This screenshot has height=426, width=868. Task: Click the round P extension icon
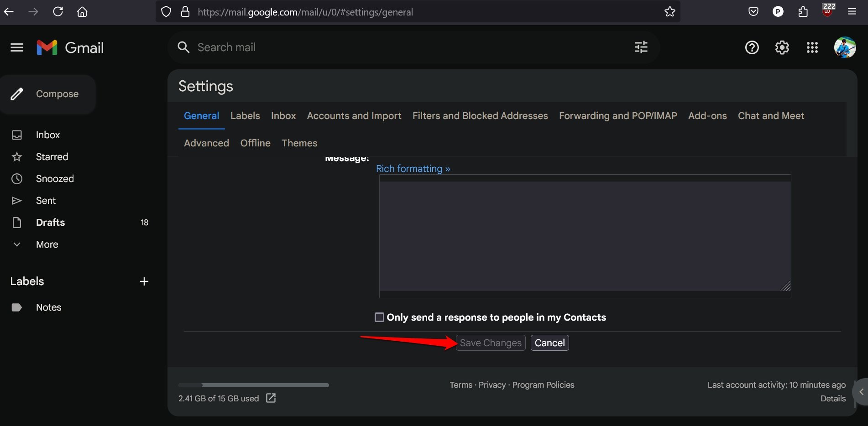(778, 12)
